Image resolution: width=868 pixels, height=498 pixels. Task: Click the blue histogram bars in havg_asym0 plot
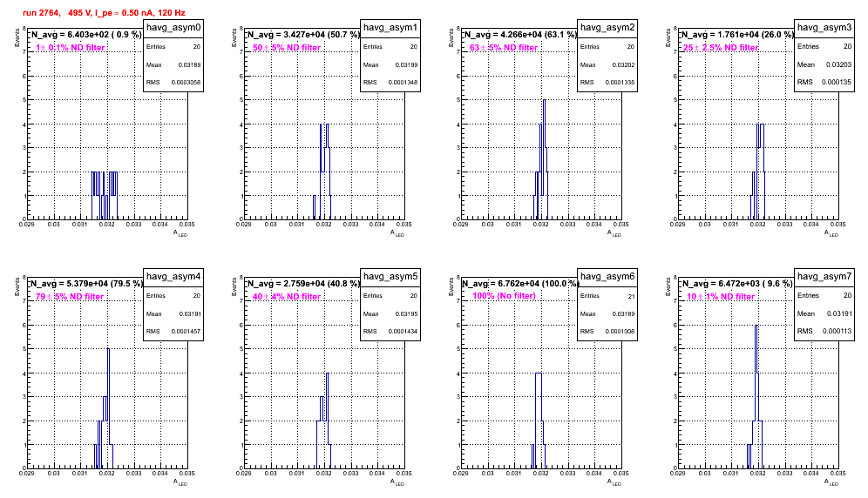[105, 195]
